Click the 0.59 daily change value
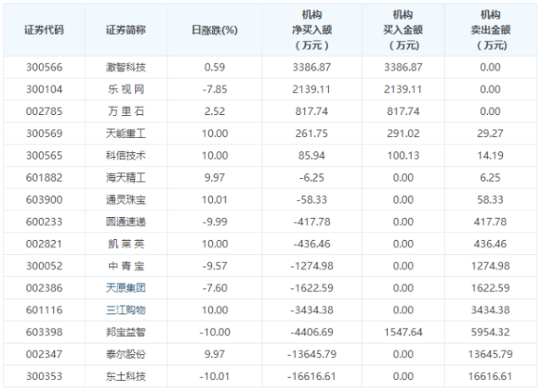The width and height of the screenshot is (541, 392). point(215,68)
